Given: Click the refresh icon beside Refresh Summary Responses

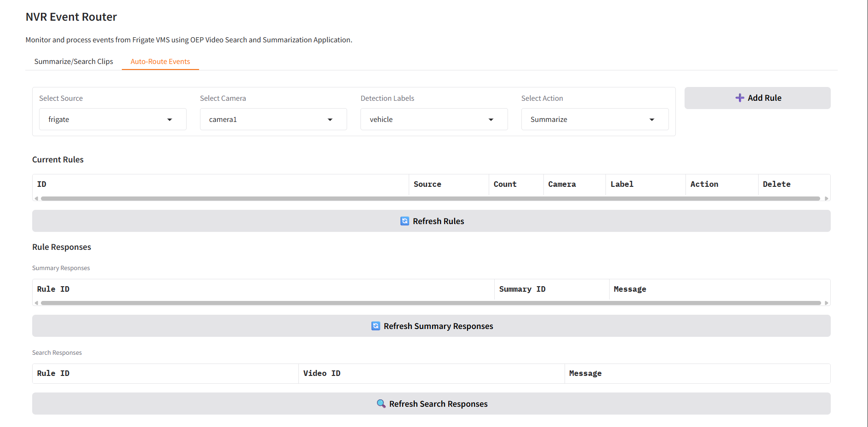Looking at the screenshot, I should 376,326.
